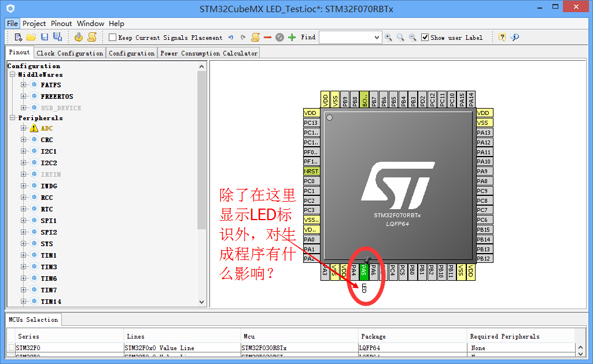The height and width of the screenshot is (364, 593).
Task: Click the FREERTOS cube icon
Action: click(x=34, y=96)
